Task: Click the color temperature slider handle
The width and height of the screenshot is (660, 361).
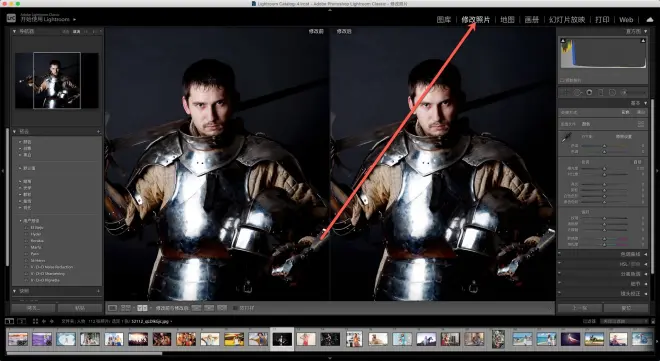Action: click(x=604, y=146)
